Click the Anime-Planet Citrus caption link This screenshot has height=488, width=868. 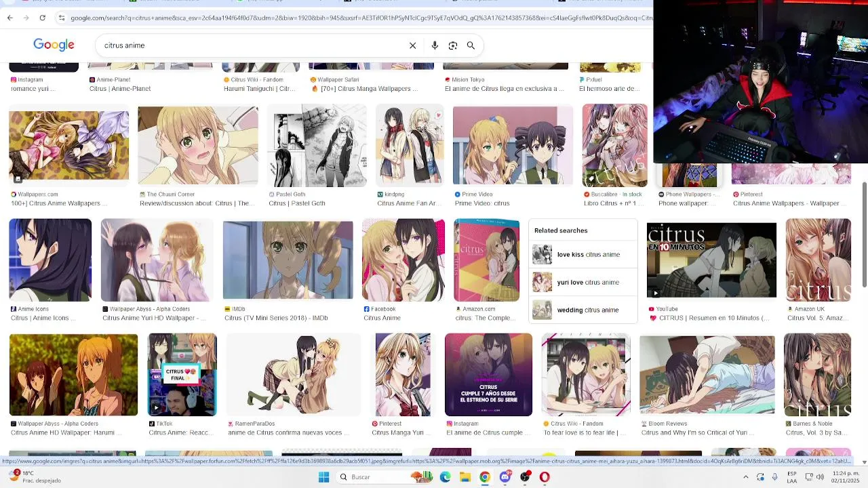point(119,89)
